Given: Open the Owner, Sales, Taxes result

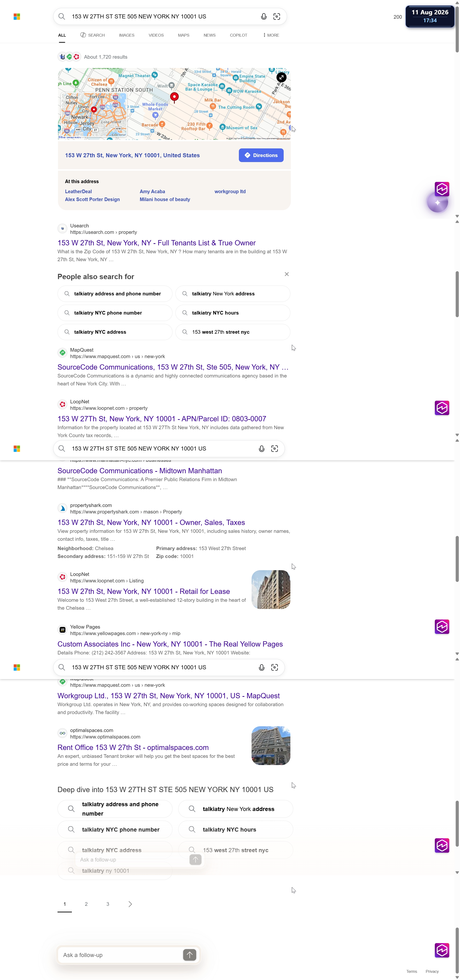Looking at the screenshot, I should point(151,522).
